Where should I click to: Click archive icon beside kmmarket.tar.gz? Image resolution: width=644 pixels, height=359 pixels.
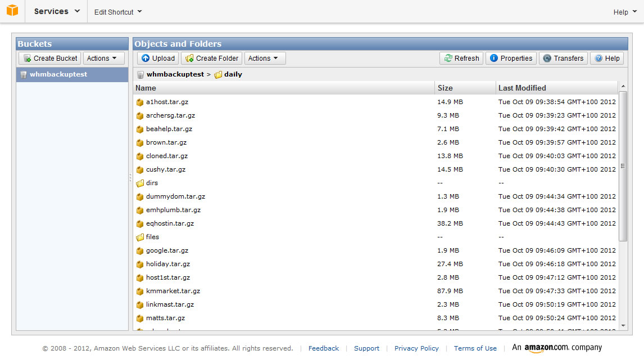[x=139, y=291]
